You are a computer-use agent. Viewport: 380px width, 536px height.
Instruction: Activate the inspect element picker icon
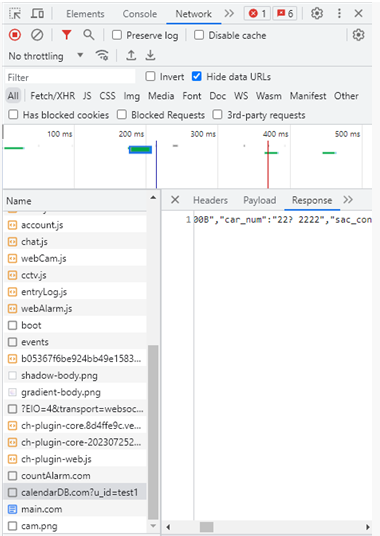pyautogui.click(x=15, y=14)
